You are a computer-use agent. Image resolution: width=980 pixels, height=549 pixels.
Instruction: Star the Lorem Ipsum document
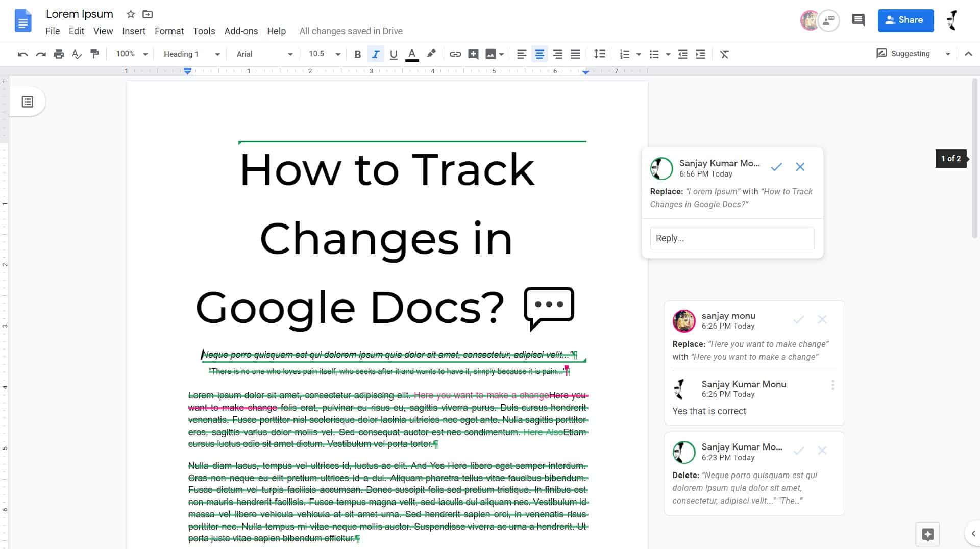pyautogui.click(x=130, y=14)
